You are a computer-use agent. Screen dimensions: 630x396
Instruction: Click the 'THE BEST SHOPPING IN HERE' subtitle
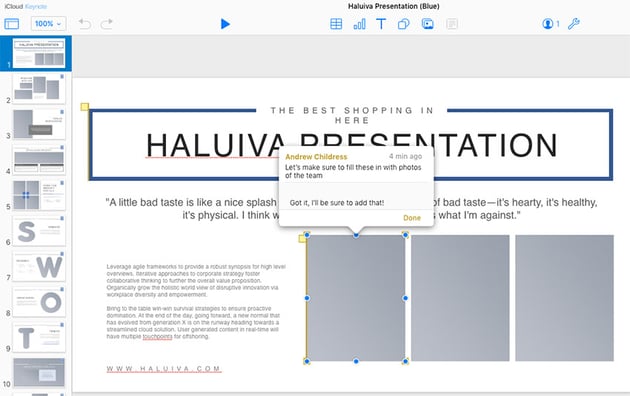352,115
